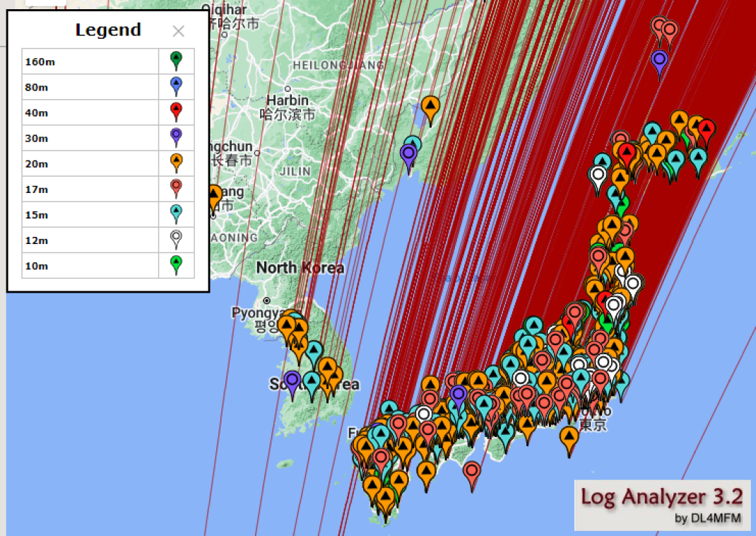Screen dimensions: 756x536
Task: Click the 30m purple legend marker icon
Action: (x=176, y=137)
